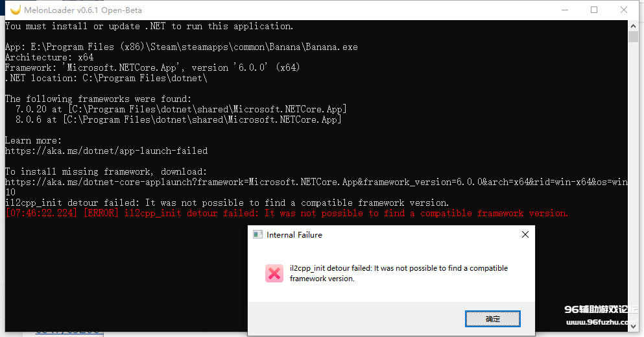Click the dotnet-core-applaunch download URL line
Viewport: 644px width, 337px height.
pyautogui.click(x=316, y=182)
